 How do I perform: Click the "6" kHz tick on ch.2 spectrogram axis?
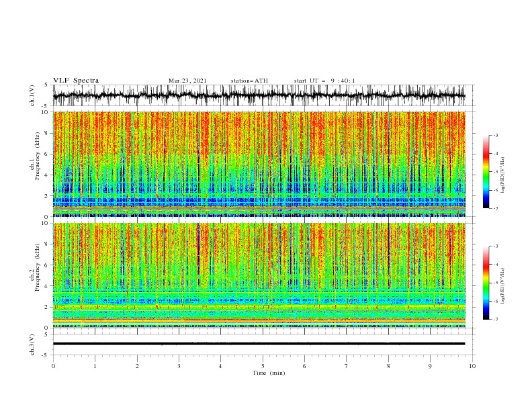(46, 265)
